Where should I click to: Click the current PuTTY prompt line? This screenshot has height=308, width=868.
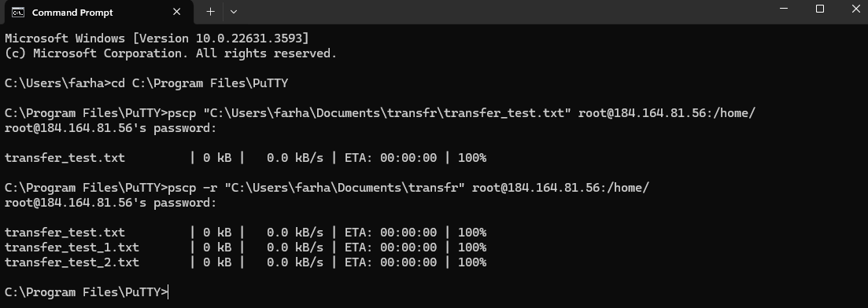(86, 292)
